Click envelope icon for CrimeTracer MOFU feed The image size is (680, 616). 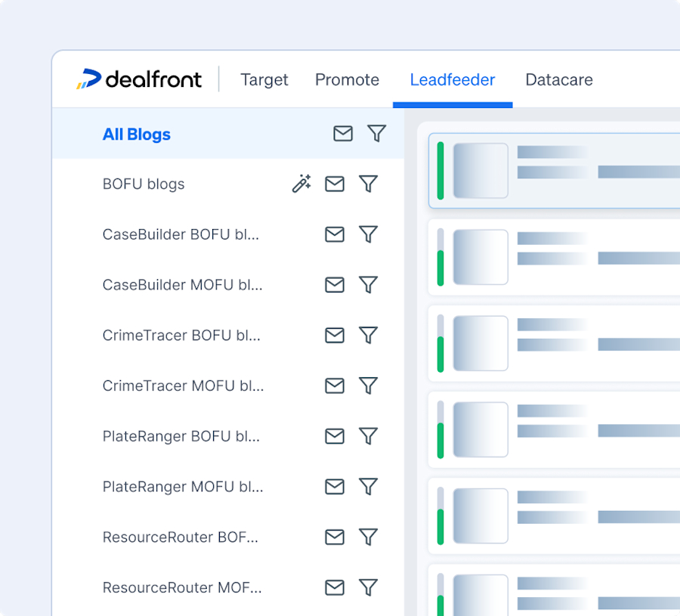[x=335, y=385]
